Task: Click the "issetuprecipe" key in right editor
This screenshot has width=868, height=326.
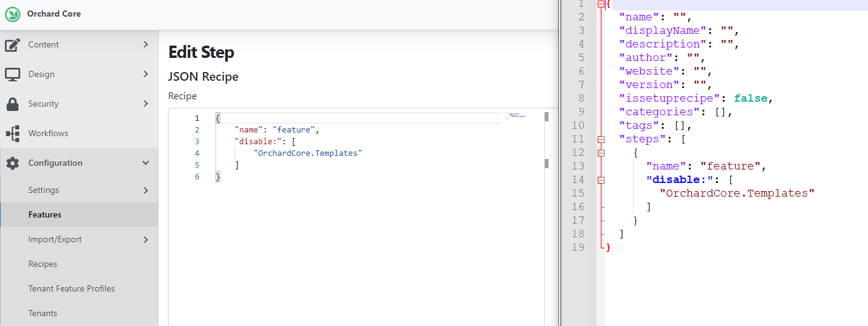Action: [x=670, y=98]
